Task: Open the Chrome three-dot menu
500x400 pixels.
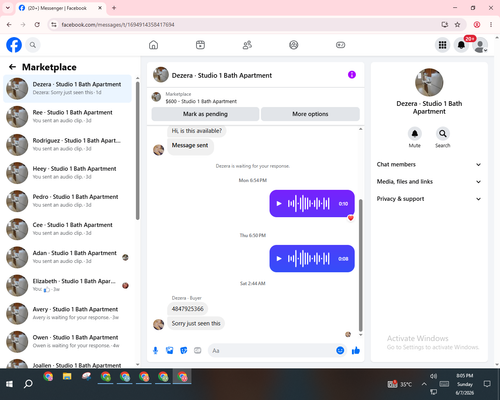Action: pos(491,24)
